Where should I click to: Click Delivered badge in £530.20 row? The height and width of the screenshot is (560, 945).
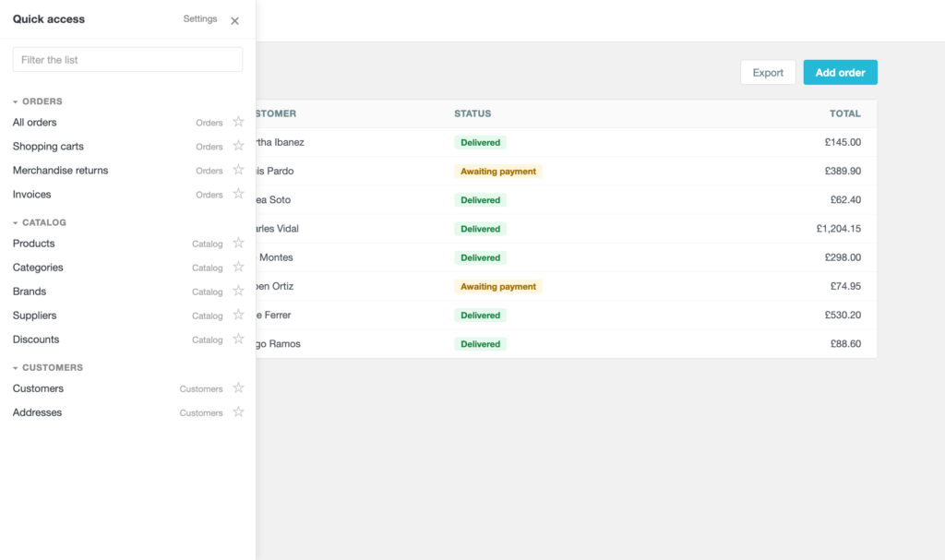[480, 316]
